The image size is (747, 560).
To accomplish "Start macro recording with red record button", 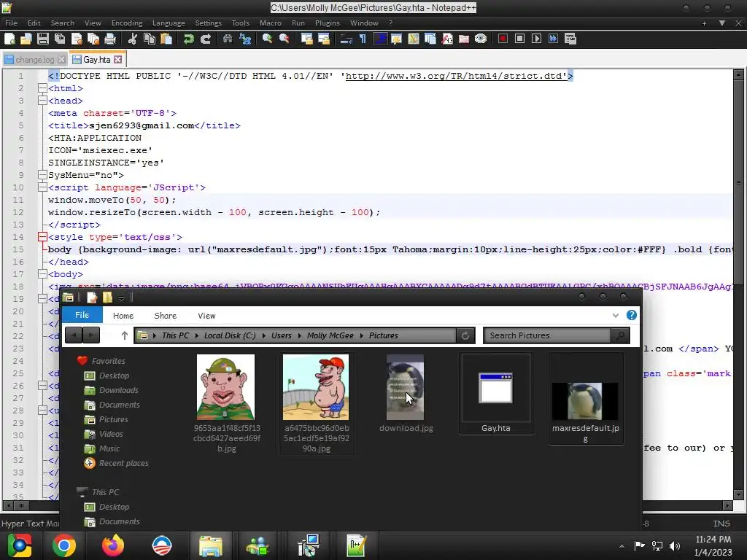I will click(x=503, y=39).
